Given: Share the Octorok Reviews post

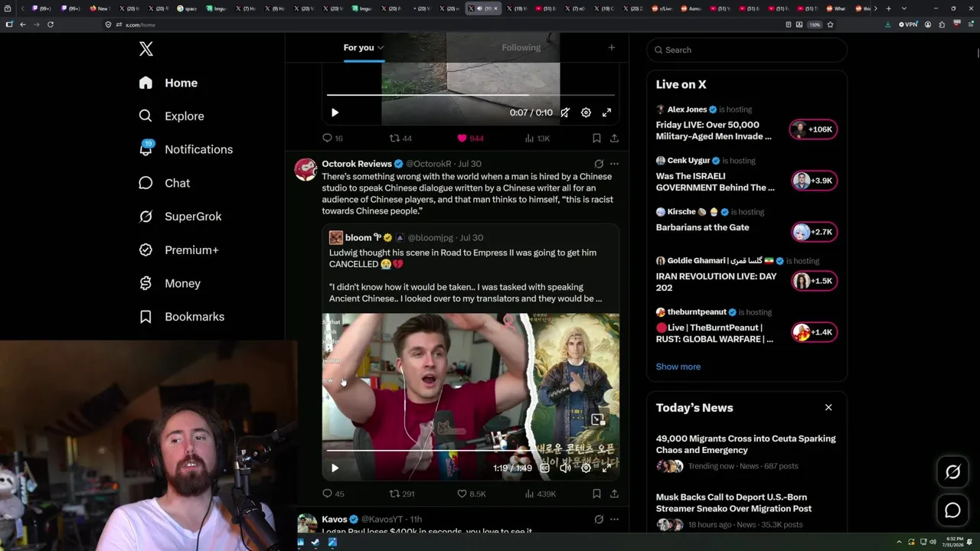Looking at the screenshot, I should point(614,494).
